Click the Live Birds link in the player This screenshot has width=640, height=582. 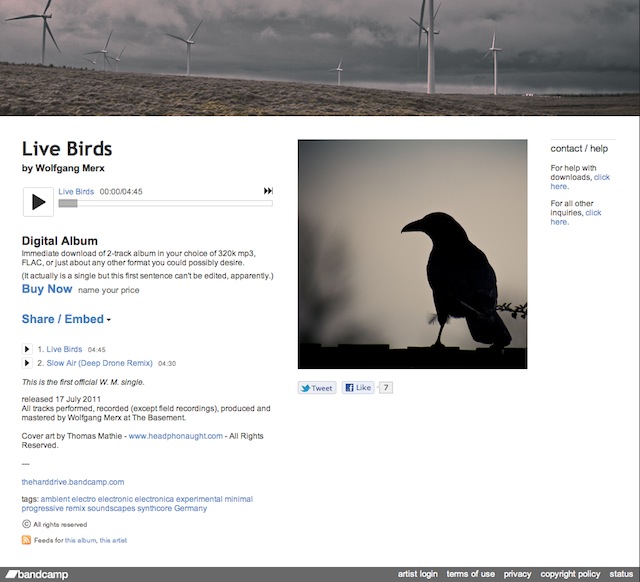tap(76, 191)
